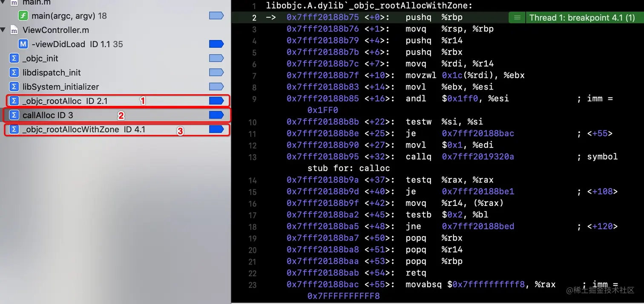Click the movq %rsp, %rbp instruction
The image size is (644, 304).
pos(449,29)
